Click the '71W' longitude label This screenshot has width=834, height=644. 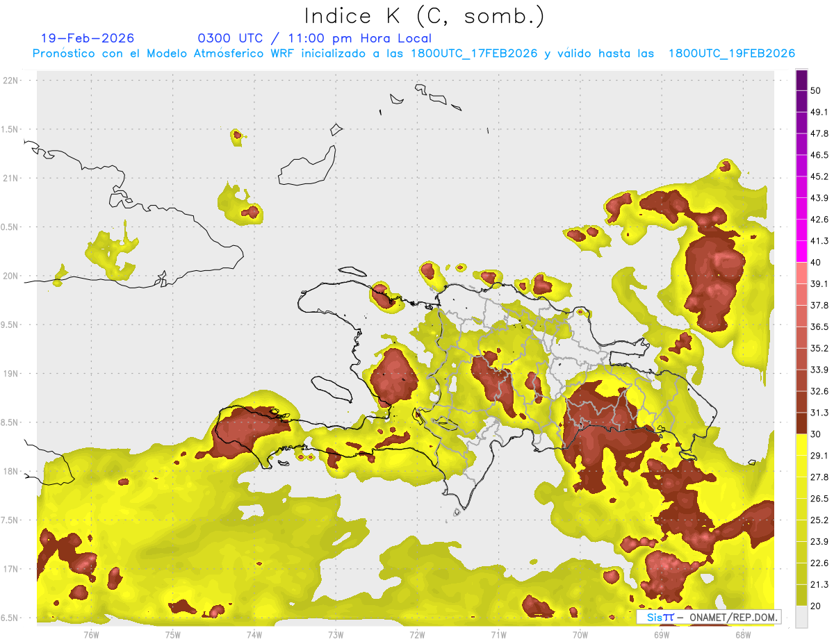[x=498, y=634]
